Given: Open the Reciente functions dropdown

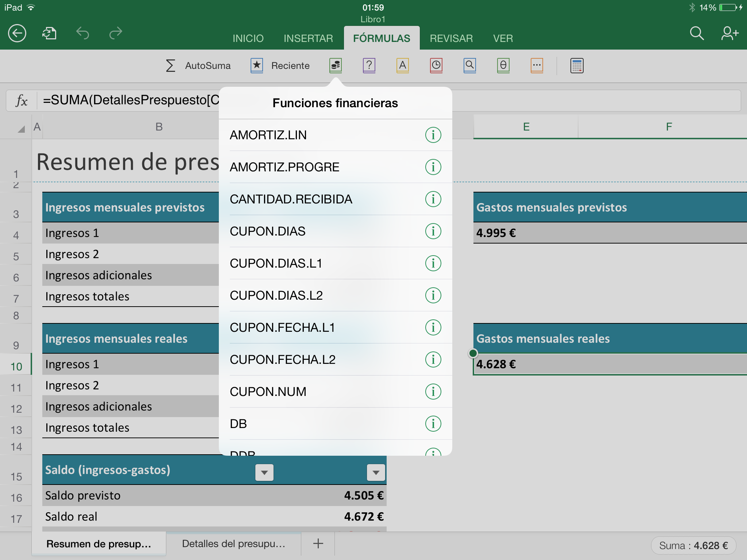Looking at the screenshot, I should tap(280, 66).
